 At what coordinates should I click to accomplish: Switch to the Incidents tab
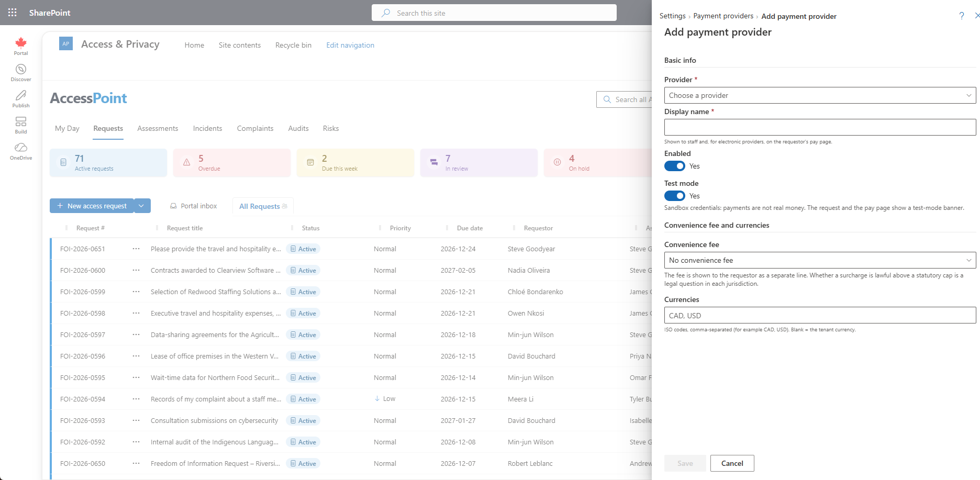click(207, 128)
